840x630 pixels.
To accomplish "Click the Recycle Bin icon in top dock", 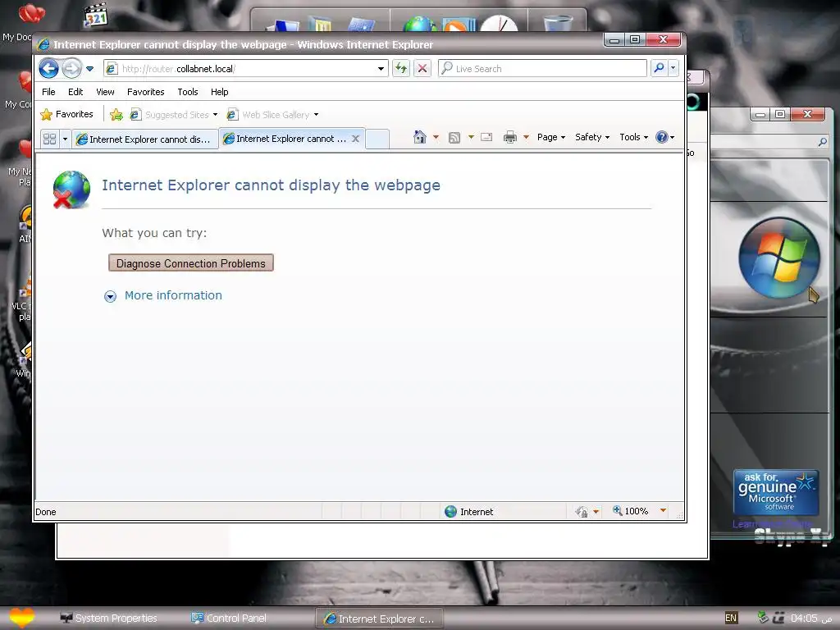I will (558, 22).
